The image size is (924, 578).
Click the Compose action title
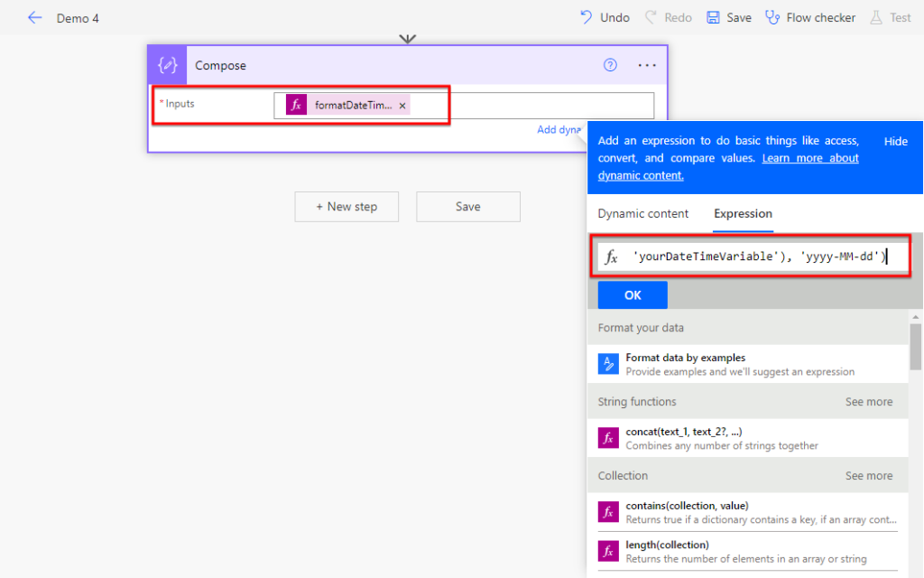click(x=220, y=65)
